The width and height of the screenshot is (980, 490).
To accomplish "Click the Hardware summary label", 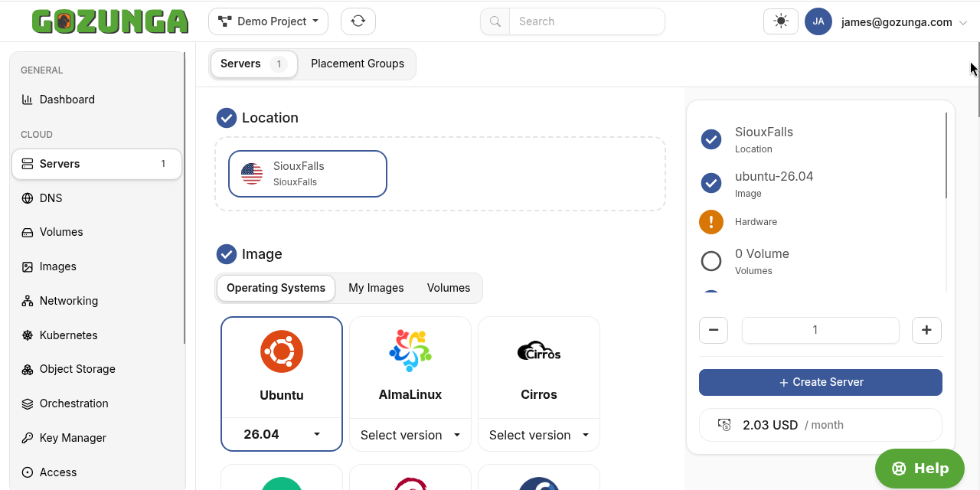I will pyautogui.click(x=756, y=222).
